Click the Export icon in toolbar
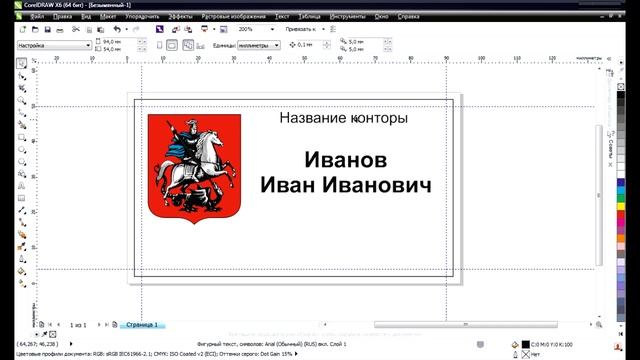The height and width of the screenshot is (360, 640). tap(188, 29)
